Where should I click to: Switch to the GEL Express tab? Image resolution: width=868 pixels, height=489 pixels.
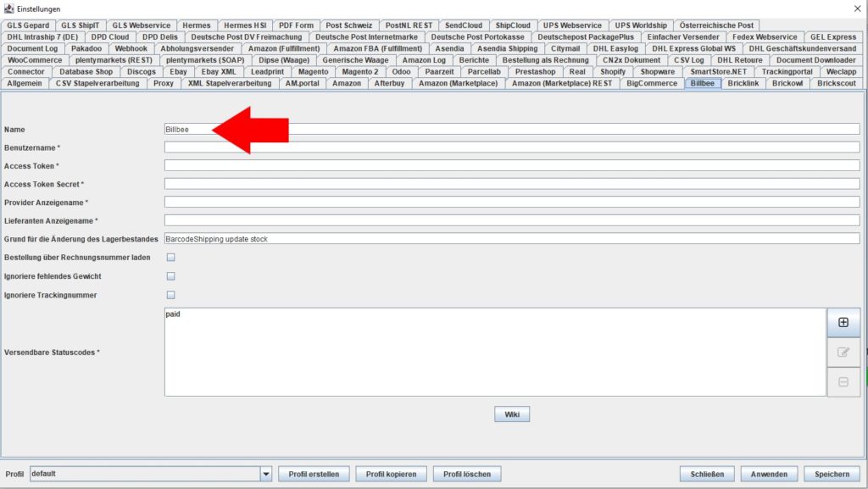(834, 37)
